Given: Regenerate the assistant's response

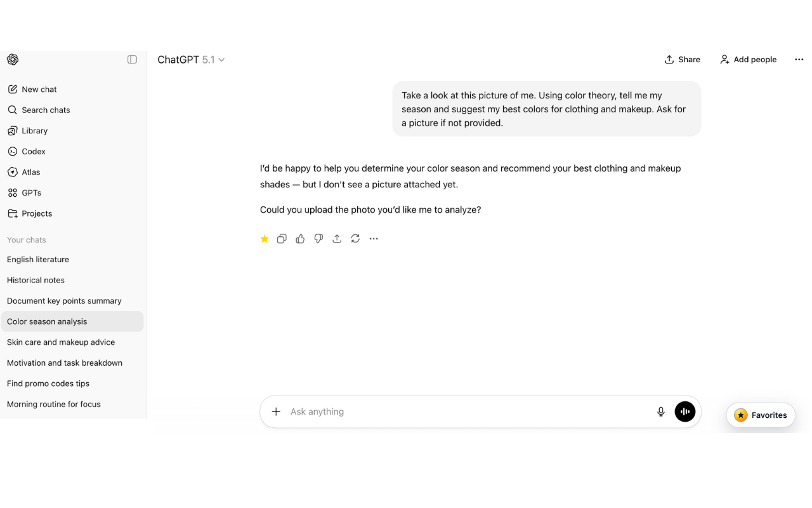Looking at the screenshot, I should click(355, 238).
